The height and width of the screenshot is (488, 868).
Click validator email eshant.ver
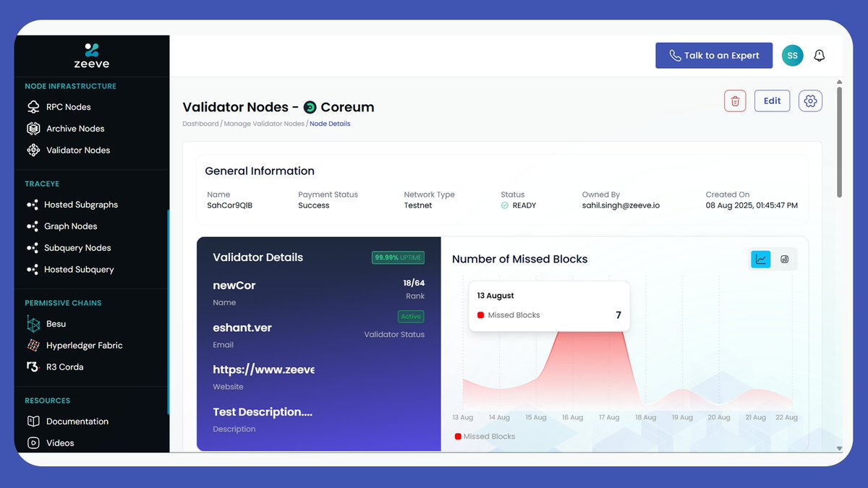242,328
